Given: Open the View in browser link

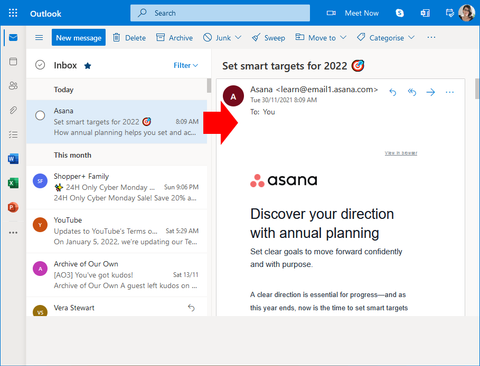Looking at the screenshot, I should (x=401, y=153).
